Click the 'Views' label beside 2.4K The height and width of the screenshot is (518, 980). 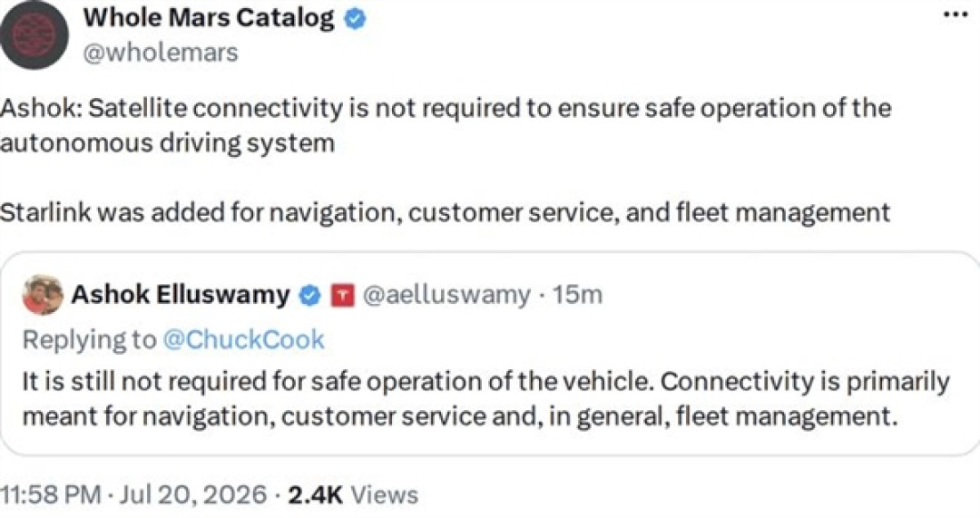(x=385, y=494)
